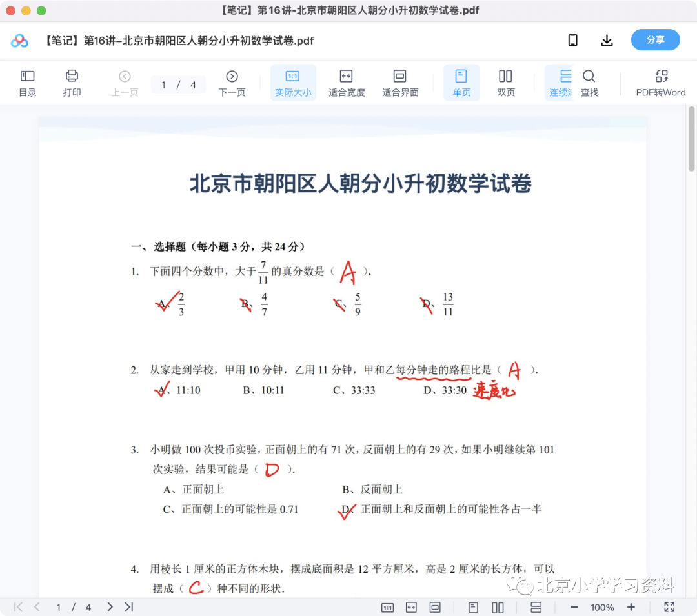Click bottom bar fit page icon
This screenshot has width=697, height=616.
(x=435, y=607)
